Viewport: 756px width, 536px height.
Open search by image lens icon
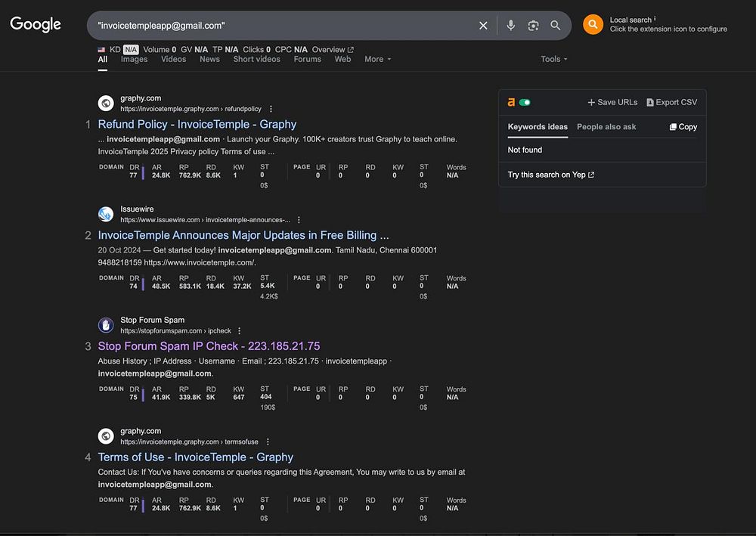[533, 26]
